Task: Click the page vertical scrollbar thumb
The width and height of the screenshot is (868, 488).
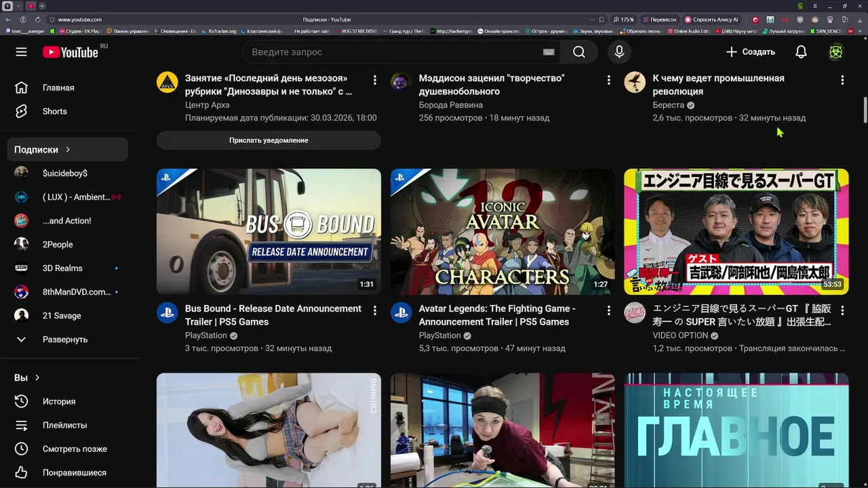Action: [865, 110]
